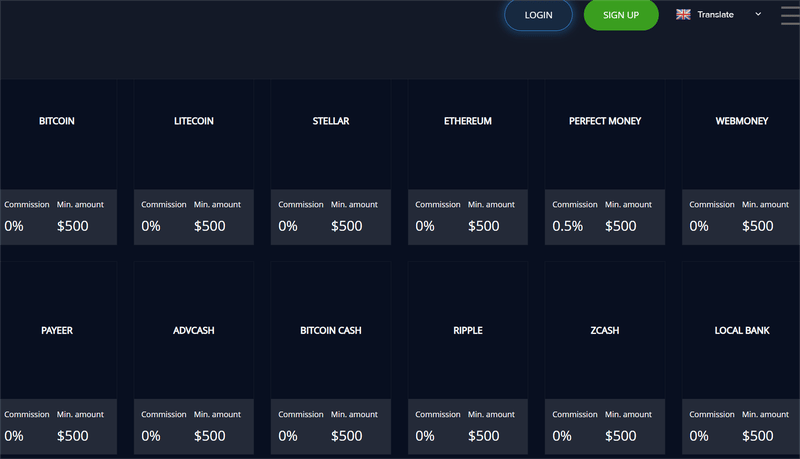Click the green SIGN UP button
This screenshot has height=459, width=800.
[621, 15]
